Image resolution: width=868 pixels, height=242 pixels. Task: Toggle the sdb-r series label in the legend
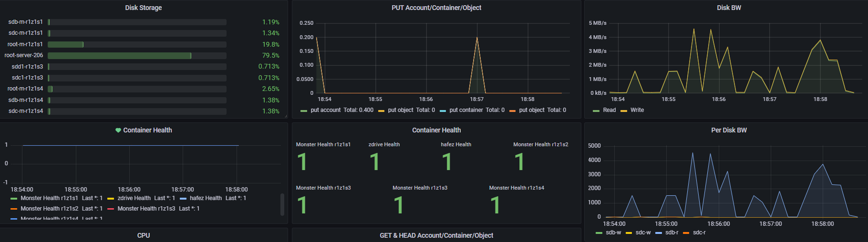(672, 232)
